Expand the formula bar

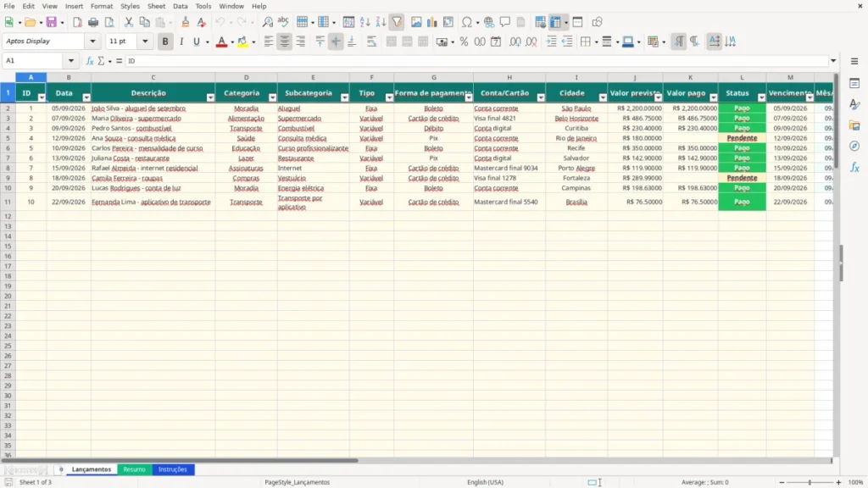(833, 61)
